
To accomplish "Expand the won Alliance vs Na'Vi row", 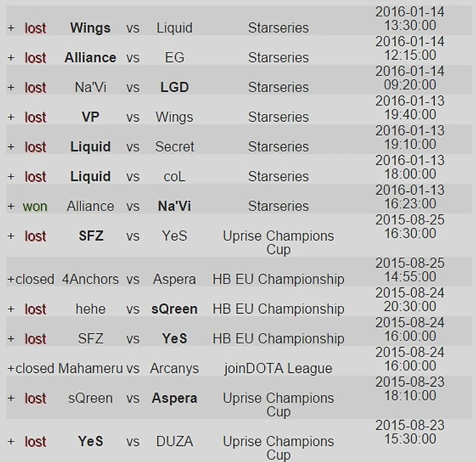I will (x=10, y=206).
